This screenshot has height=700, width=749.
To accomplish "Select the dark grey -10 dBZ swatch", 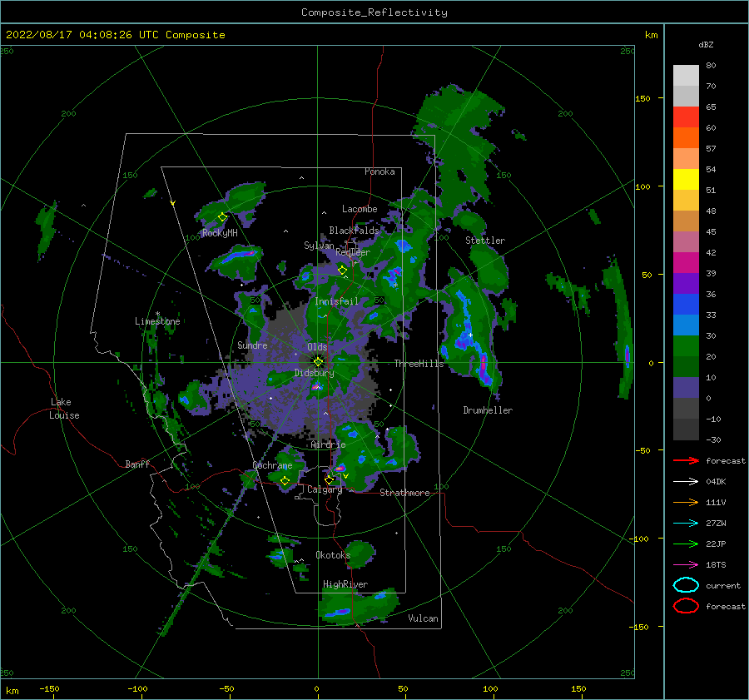I will pyautogui.click(x=686, y=429).
